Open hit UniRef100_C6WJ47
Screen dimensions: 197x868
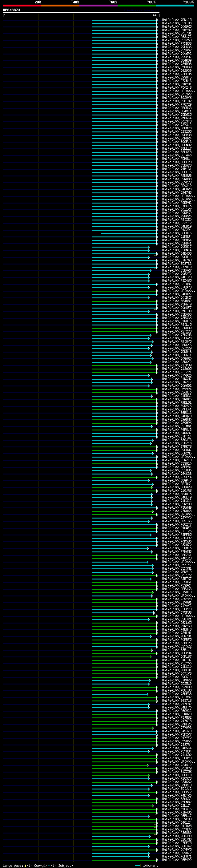point(177,846)
